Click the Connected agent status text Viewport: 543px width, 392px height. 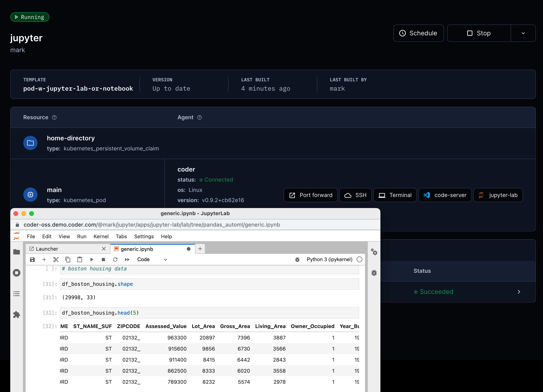[219, 180]
